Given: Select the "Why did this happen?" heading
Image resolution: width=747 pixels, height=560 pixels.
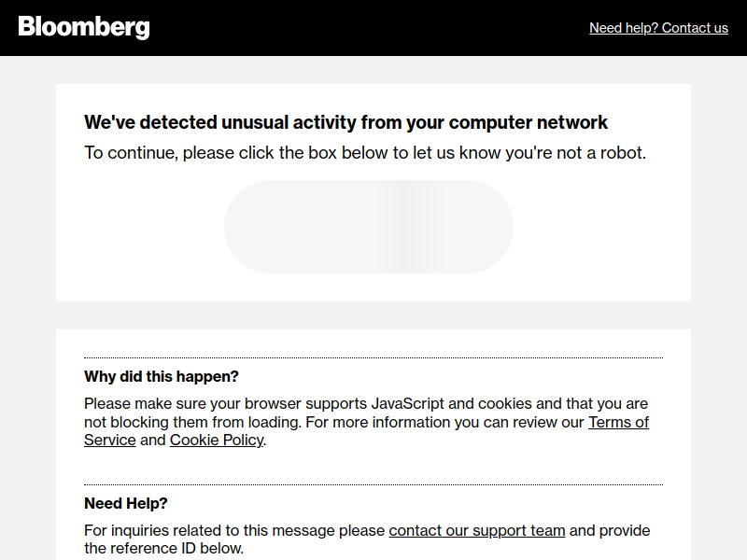Looking at the screenshot, I should [x=162, y=376].
